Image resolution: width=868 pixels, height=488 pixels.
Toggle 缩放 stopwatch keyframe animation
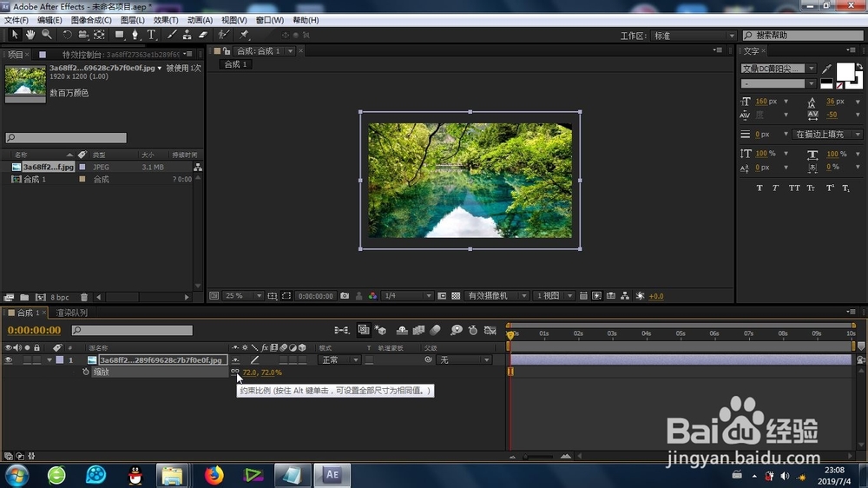[x=86, y=372]
